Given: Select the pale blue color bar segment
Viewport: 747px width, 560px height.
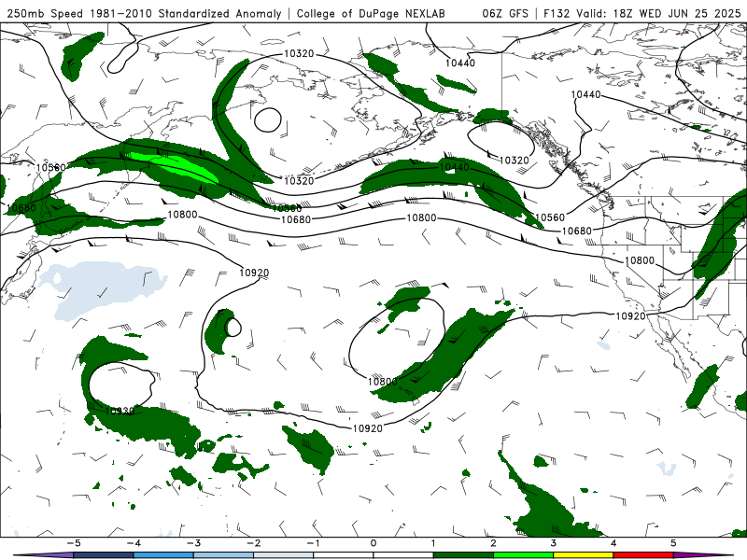Looking at the screenshot, I should tap(283, 555).
